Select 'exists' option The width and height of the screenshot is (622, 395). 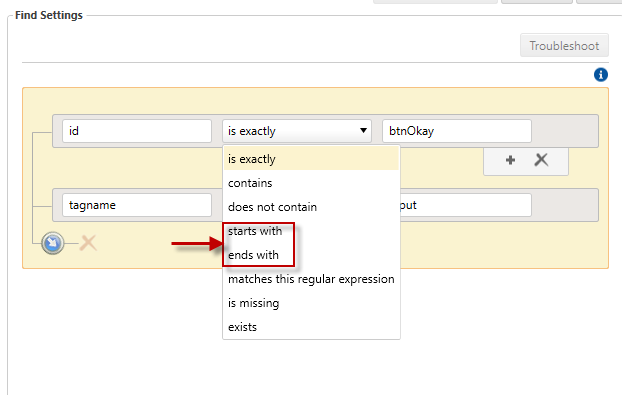point(311,327)
